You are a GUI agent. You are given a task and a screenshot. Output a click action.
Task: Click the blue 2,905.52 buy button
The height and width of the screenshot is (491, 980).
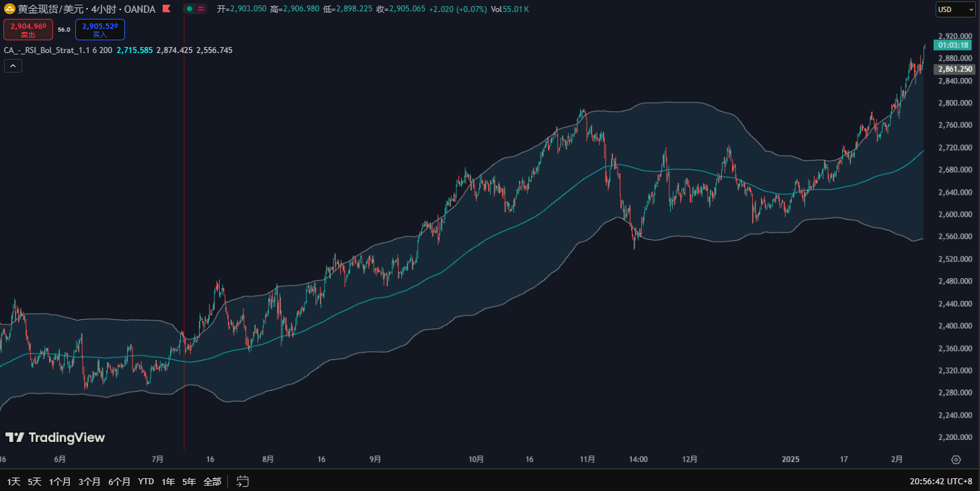coord(100,30)
